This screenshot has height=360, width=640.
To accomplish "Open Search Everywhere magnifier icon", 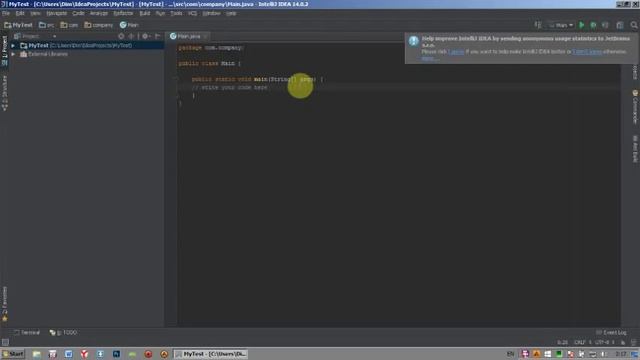I will [634, 25].
